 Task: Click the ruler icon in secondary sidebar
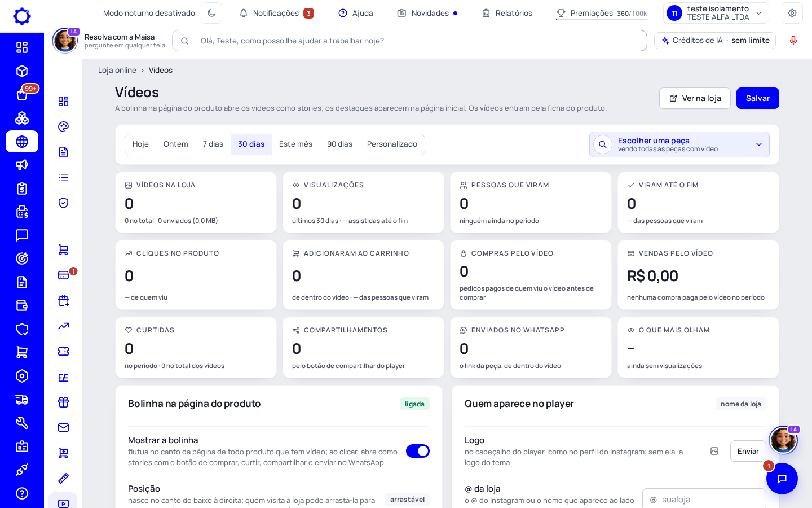(x=64, y=478)
